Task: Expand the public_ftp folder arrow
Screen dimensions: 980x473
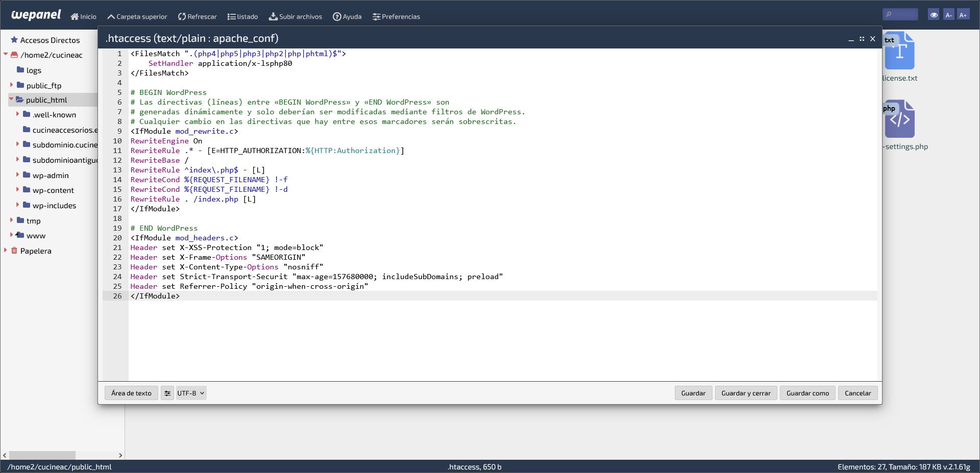Action: click(x=12, y=85)
